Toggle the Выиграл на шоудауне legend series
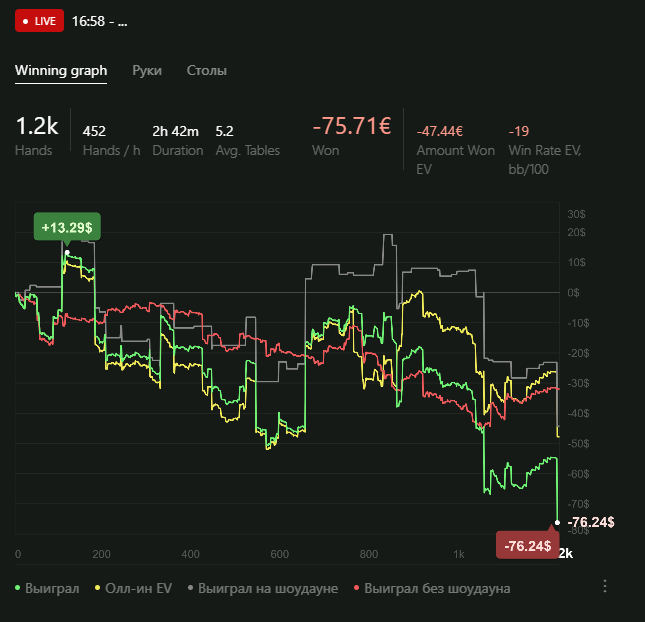This screenshot has height=622, width=645. tap(263, 588)
